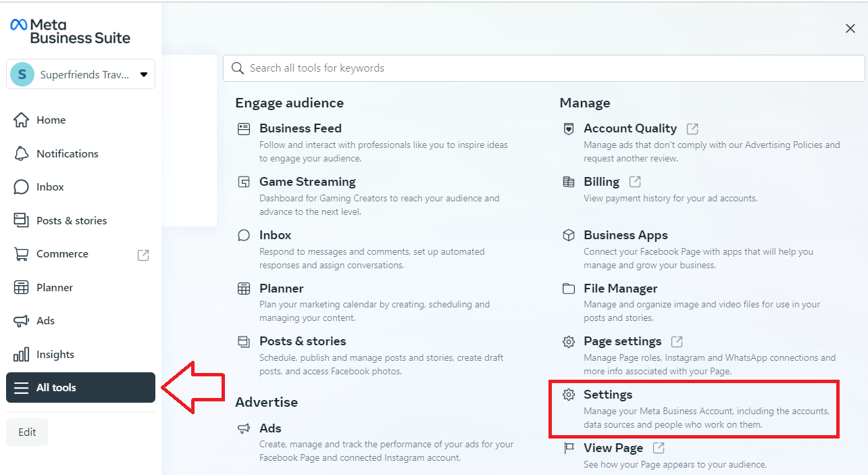Viewport: 868px width, 475px height.
Task: Click the account avatar with letter S
Action: point(22,74)
